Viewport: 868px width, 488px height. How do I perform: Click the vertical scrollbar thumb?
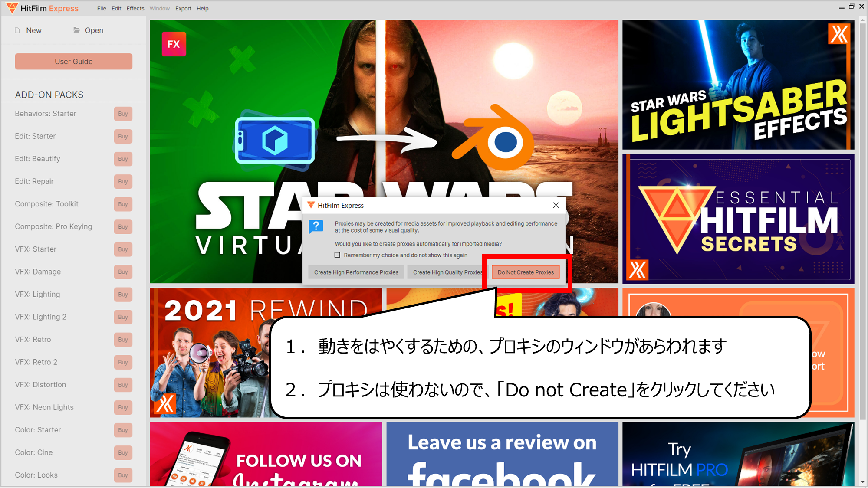pos(862,221)
